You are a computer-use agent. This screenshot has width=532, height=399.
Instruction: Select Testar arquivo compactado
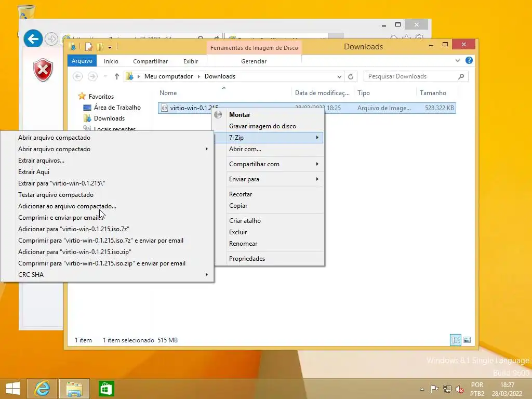(107, 195)
